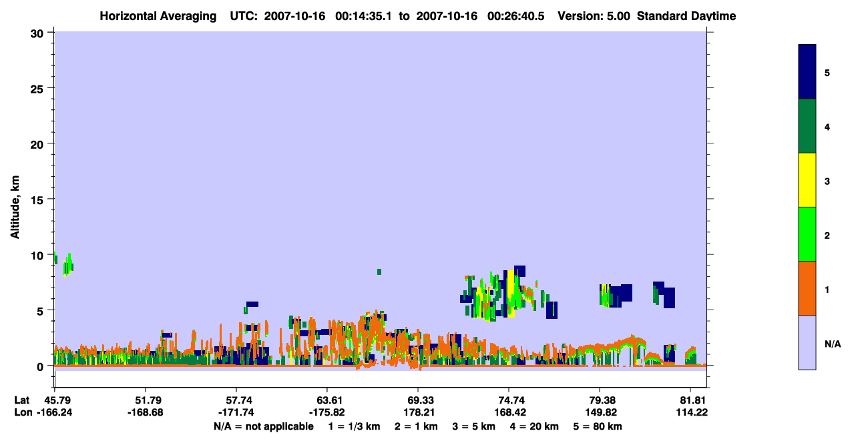Click the dark blue legend swatch for 5

(x=807, y=72)
